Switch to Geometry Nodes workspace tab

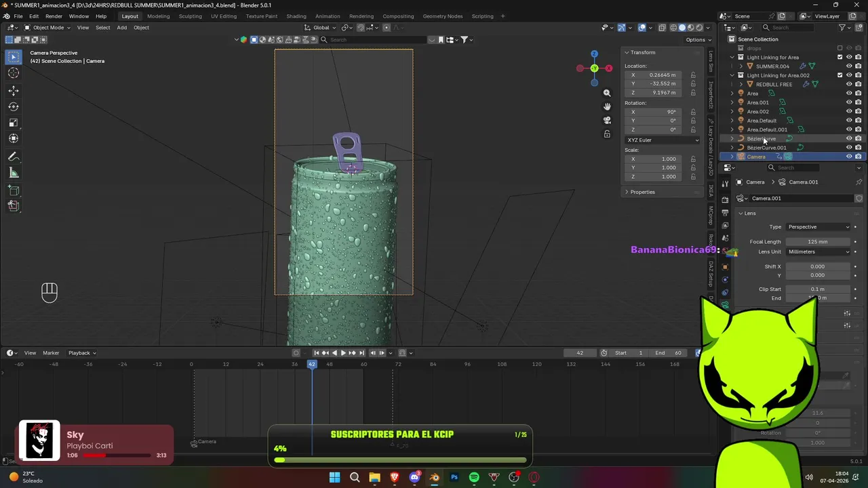(442, 16)
